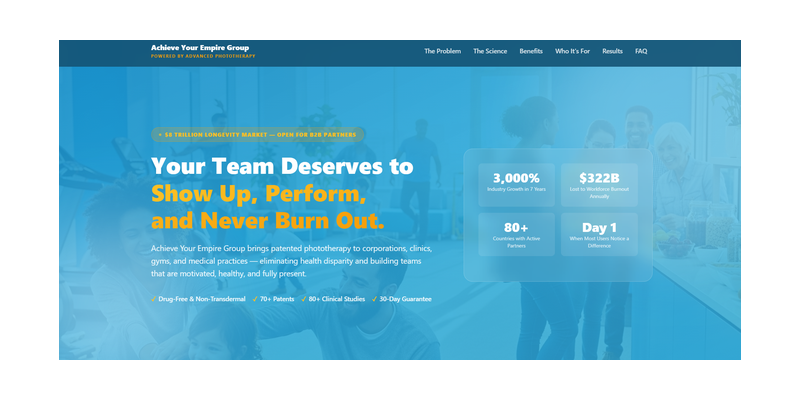Open the Who It's For page
This screenshot has width=800, height=400.
[572, 51]
